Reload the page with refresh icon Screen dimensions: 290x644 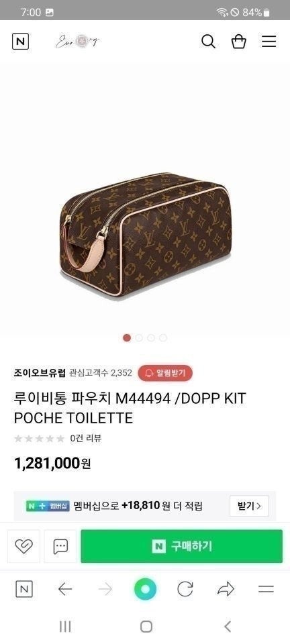pos(185,590)
